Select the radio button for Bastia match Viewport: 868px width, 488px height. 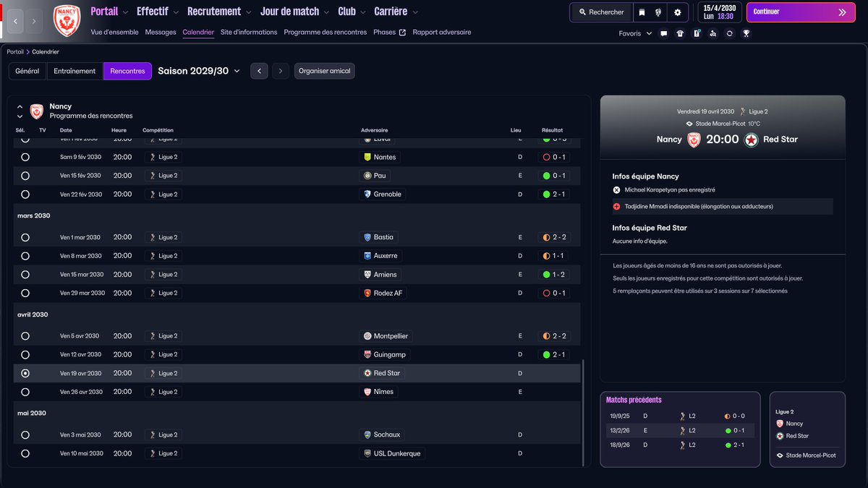(25, 237)
